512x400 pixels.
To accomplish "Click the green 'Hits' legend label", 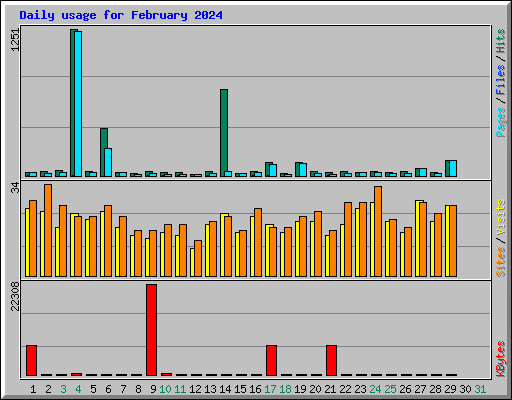I will tap(501, 41).
